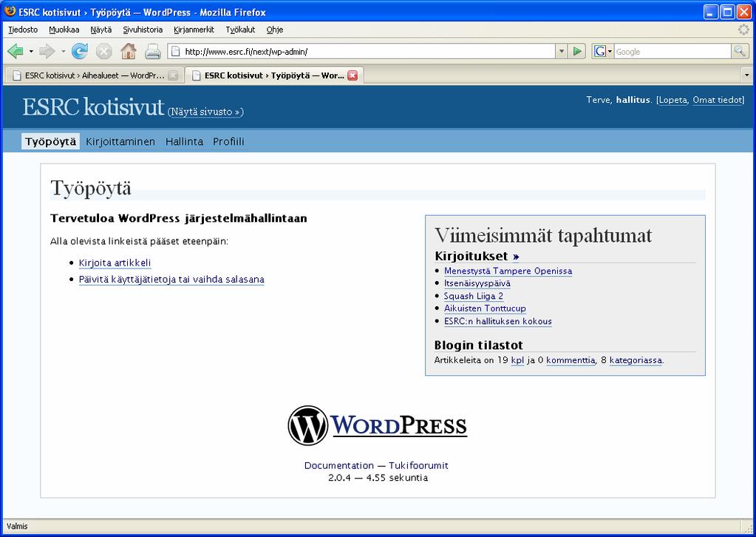
Task: Click the Google search engine icon
Action: (599, 51)
